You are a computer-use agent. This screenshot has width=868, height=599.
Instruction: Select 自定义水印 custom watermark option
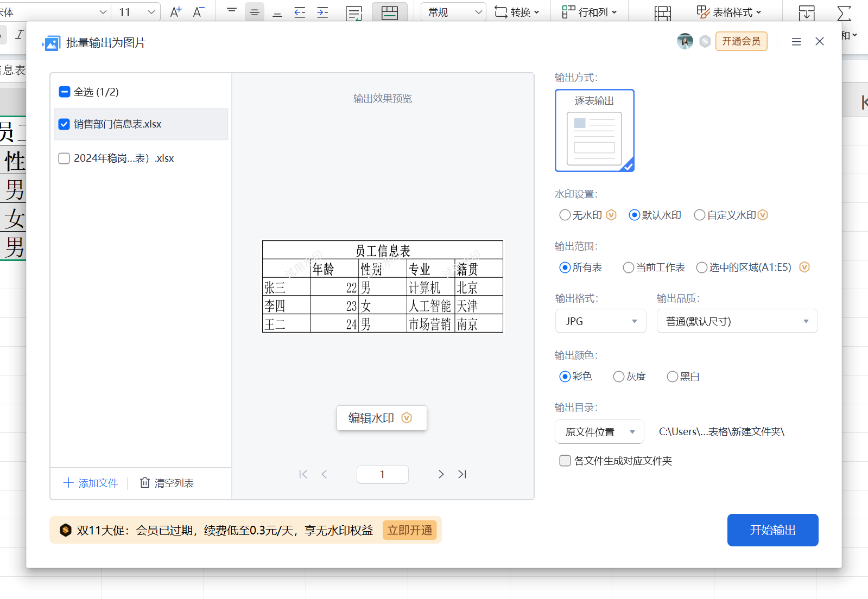700,215
